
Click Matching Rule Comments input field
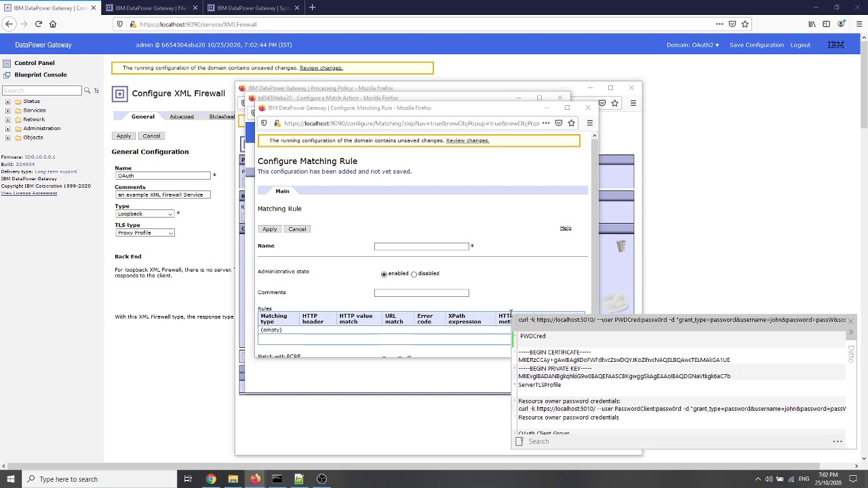[x=421, y=293]
